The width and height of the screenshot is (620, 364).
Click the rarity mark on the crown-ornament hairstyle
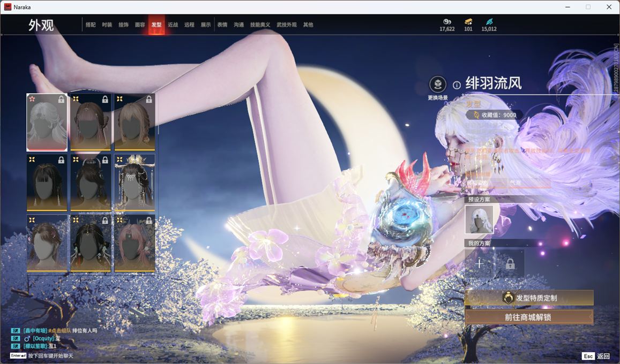pos(119,160)
